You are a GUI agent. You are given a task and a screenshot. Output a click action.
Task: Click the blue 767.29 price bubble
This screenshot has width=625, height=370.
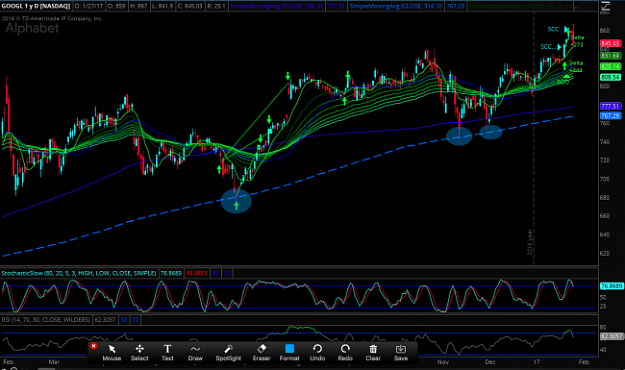(610, 116)
